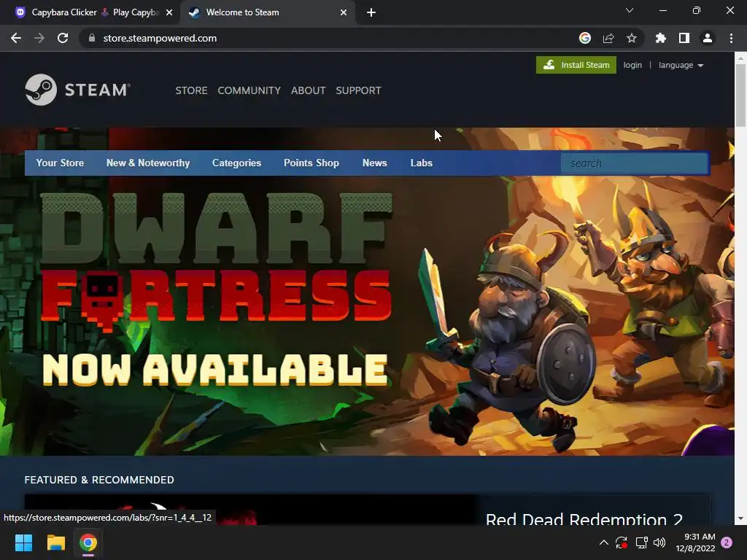Screen dimensions: 747x560
Task: Open a new browser tab
Action: point(371,12)
